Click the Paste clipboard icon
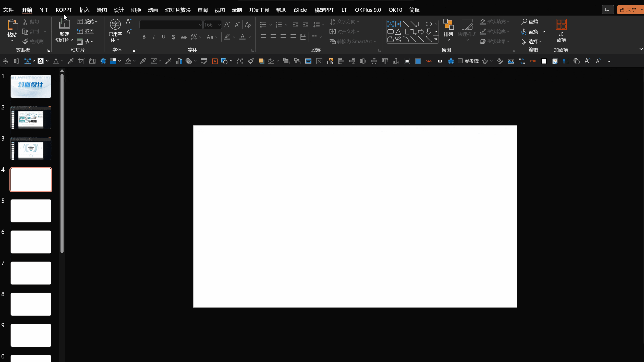The image size is (644, 362). [12, 25]
